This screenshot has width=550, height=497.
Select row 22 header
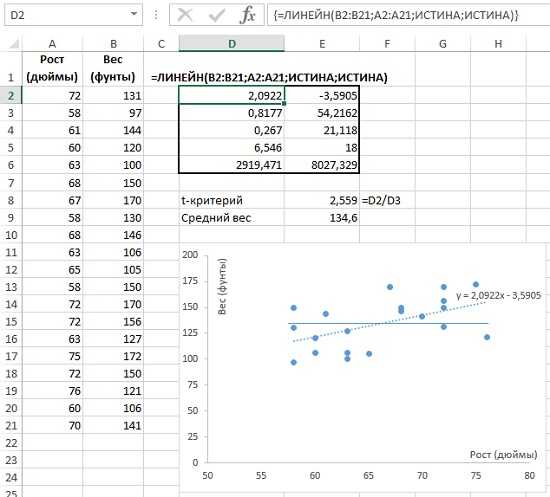pos(11,443)
